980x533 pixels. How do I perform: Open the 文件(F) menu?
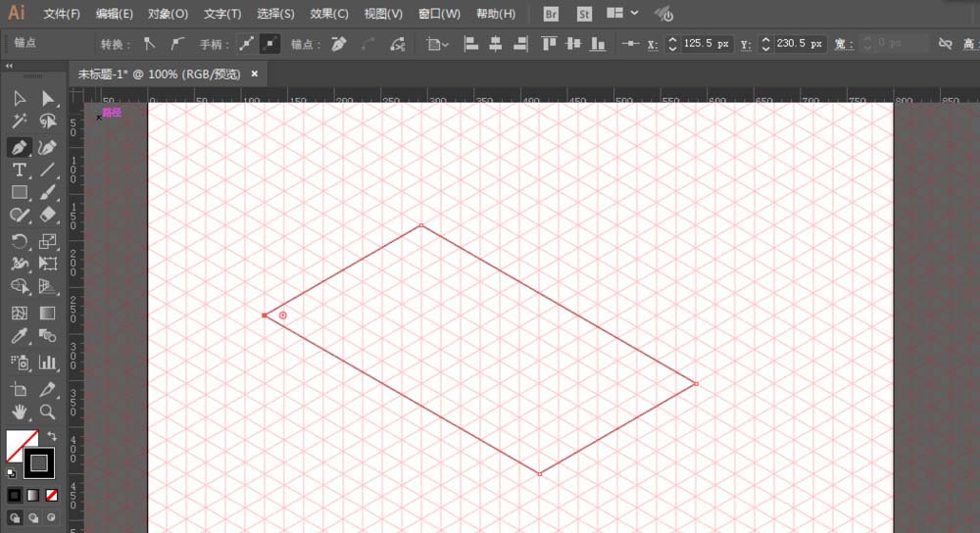61,13
